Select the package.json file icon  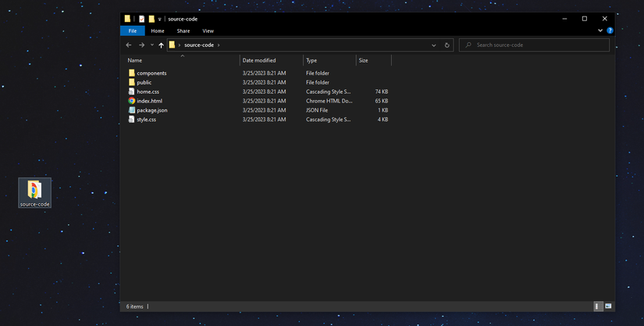(131, 110)
